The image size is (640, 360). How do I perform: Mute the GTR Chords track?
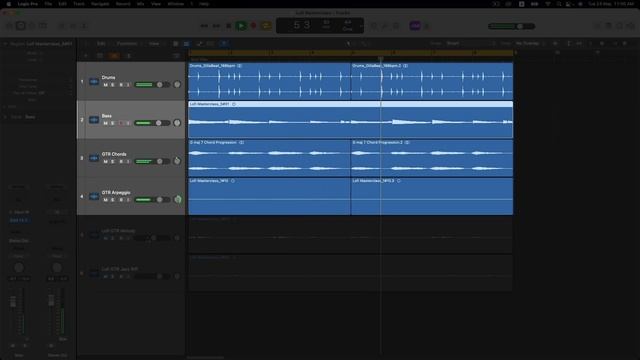coord(105,162)
